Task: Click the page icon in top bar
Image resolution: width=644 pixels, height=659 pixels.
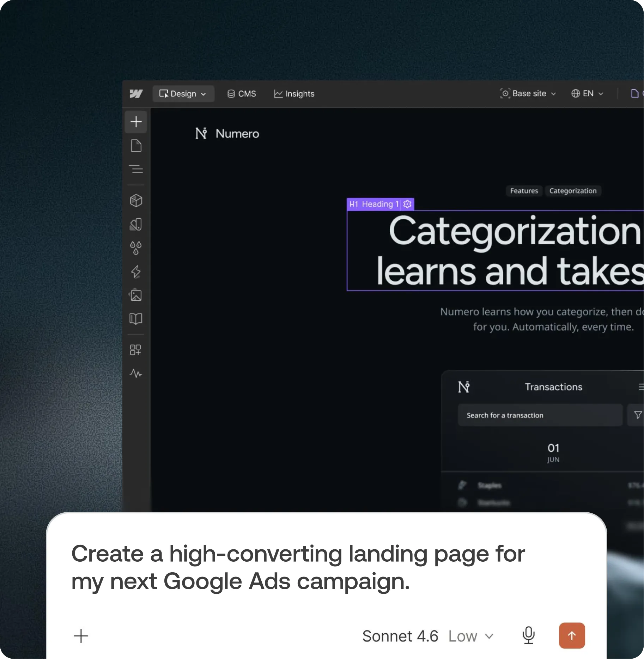Action: (634, 93)
